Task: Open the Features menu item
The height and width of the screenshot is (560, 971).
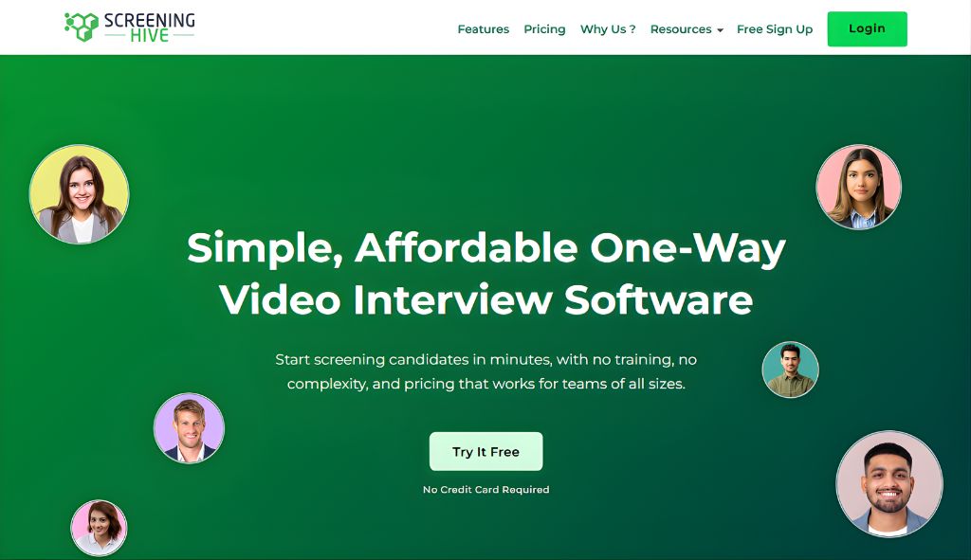Action: pyautogui.click(x=483, y=29)
